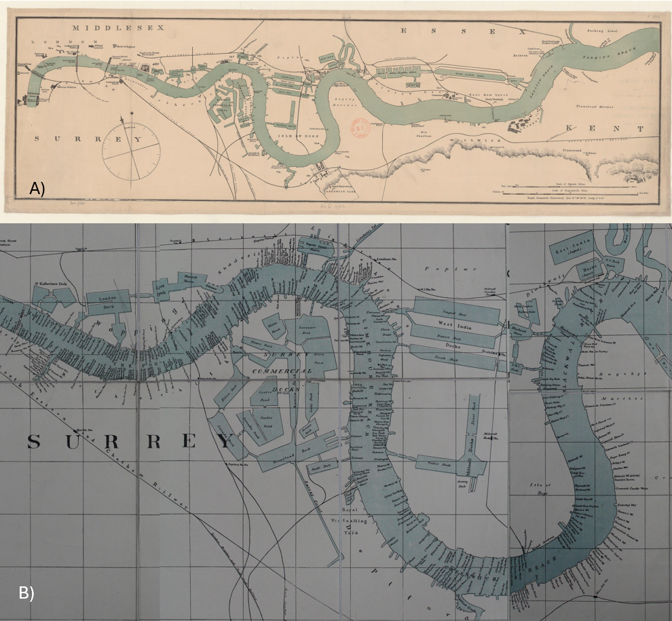Select the Canada Dock label on map B
Screen dimensions: 672x621
[225, 436]
